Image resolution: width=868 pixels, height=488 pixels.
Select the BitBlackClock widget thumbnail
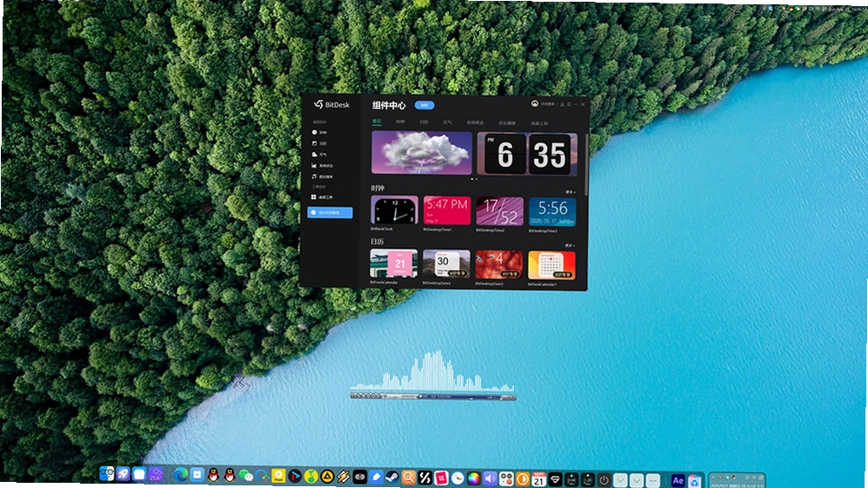point(394,211)
